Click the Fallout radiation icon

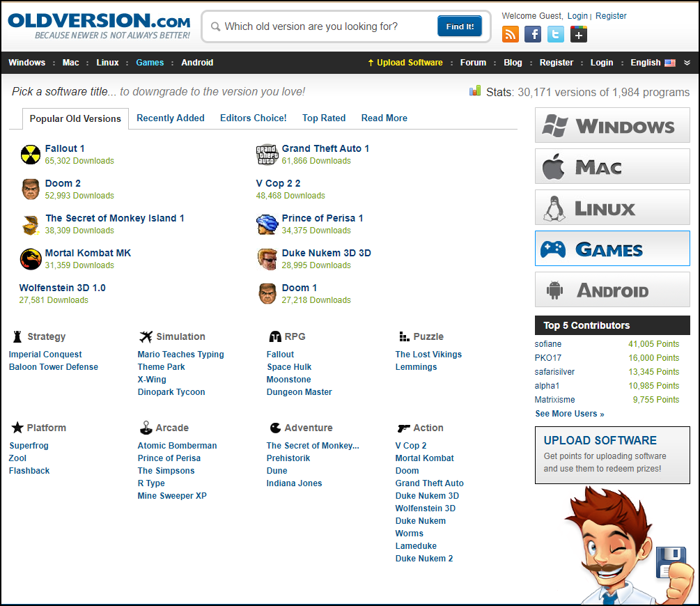point(31,155)
